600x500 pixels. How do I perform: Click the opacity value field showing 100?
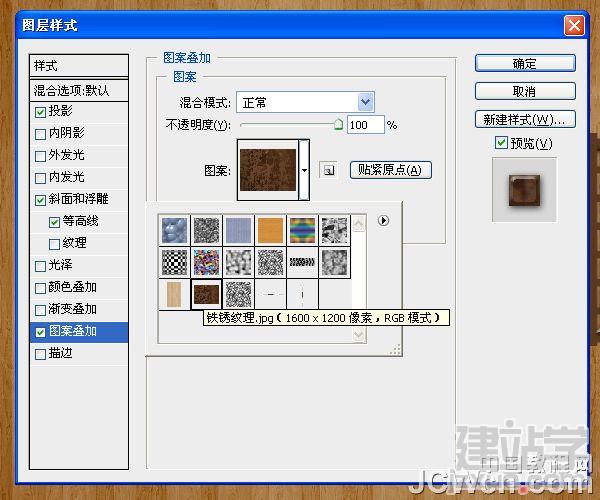365,125
